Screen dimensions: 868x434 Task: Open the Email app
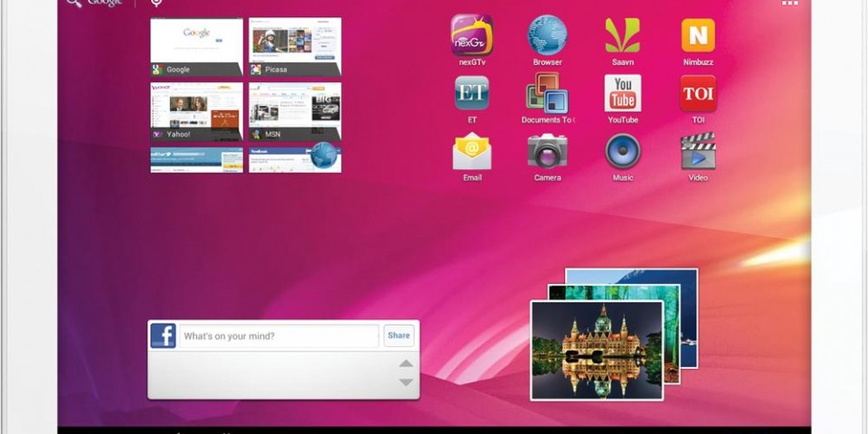471,152
